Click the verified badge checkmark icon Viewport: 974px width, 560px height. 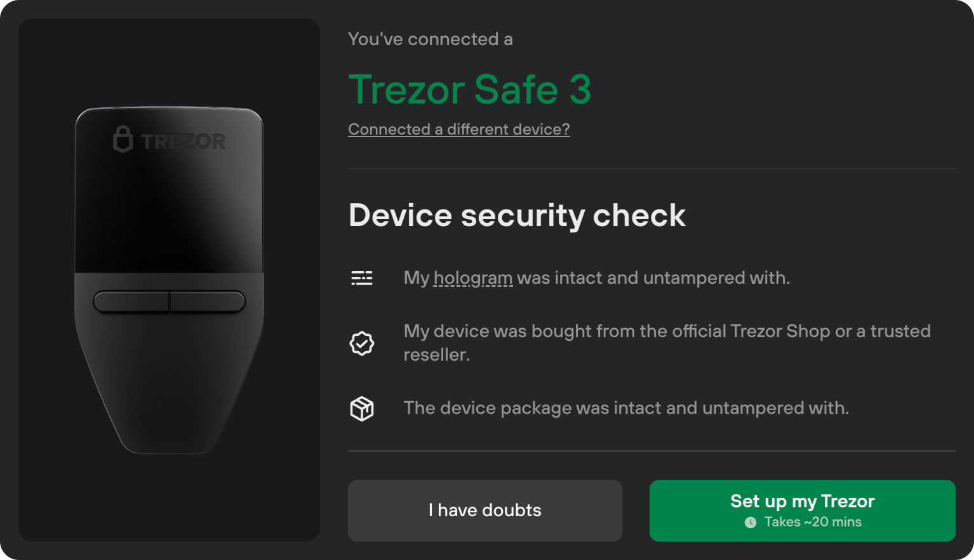pos(362,343)
